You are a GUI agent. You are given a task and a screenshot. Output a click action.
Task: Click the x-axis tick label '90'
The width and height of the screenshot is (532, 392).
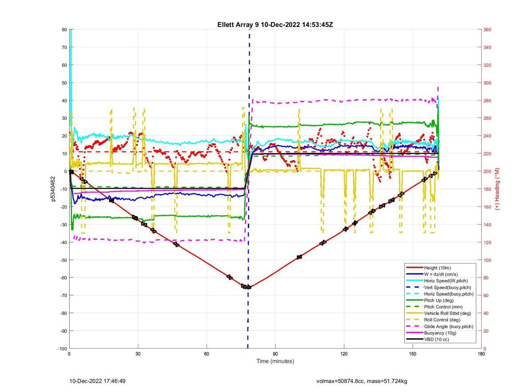click(x=275, y=354)
